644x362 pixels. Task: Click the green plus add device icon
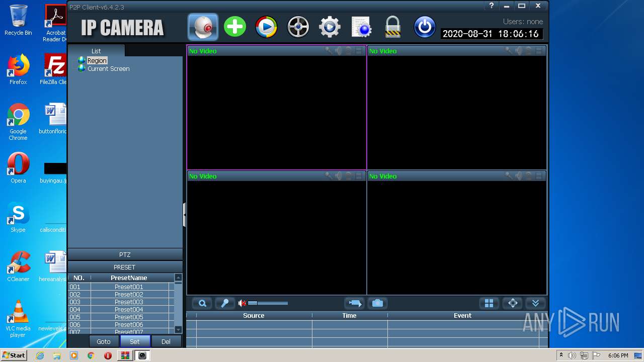click(235, 27)
